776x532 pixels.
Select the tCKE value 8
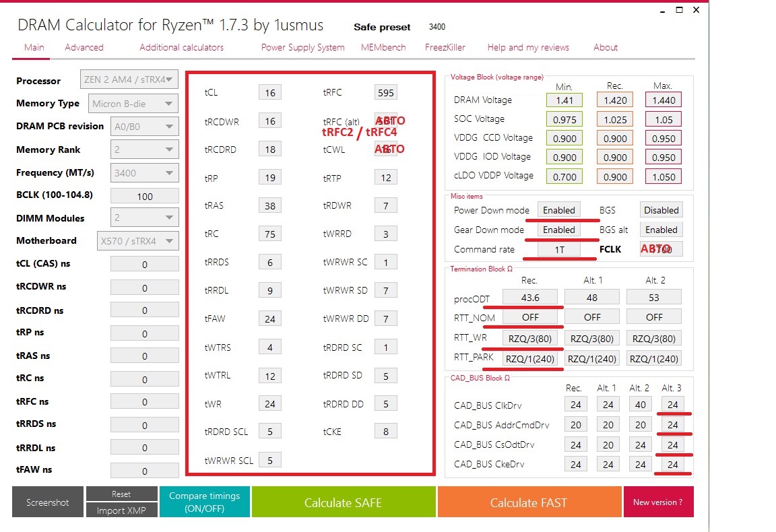[385, 432]
